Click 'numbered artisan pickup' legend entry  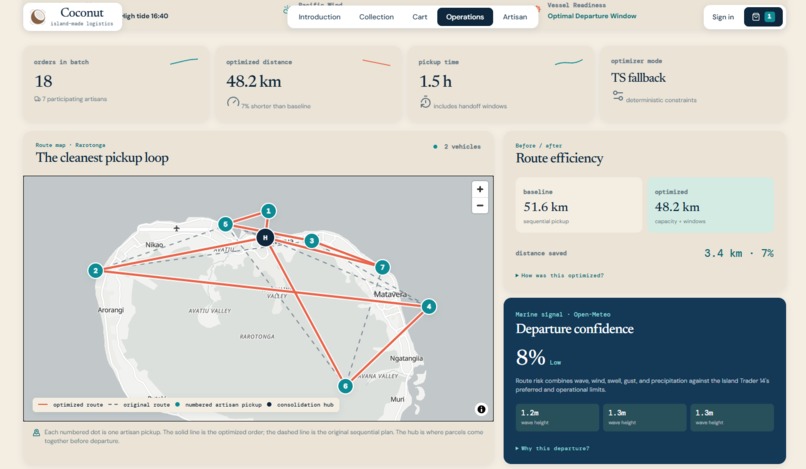tap(218, 405)
